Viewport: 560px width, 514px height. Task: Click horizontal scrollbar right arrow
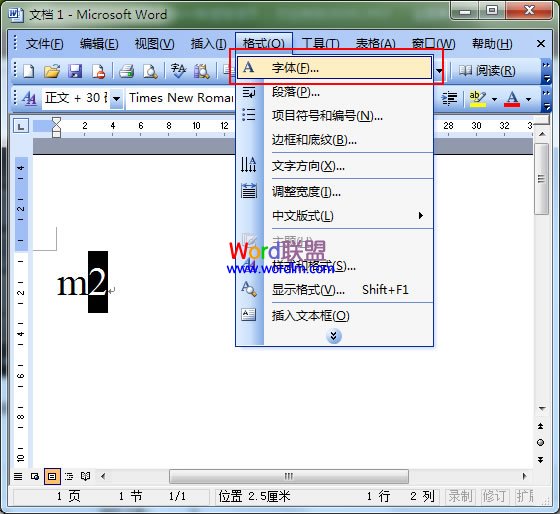[x=524, y=476]
